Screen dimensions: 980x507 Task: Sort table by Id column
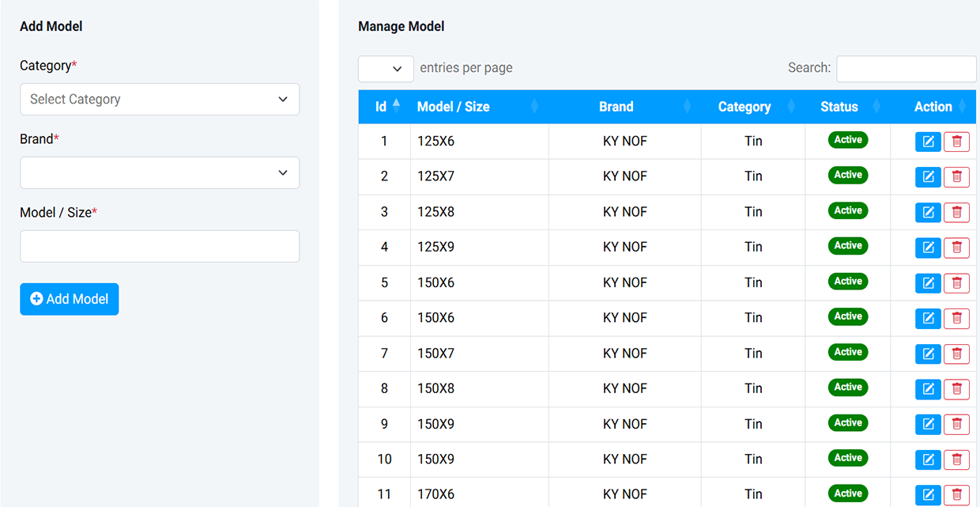(x=384, y=107)
